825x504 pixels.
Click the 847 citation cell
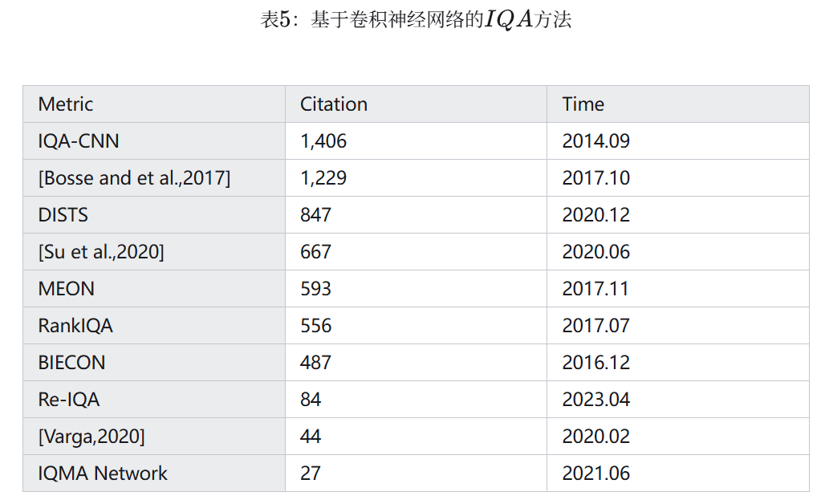point(315,215)
